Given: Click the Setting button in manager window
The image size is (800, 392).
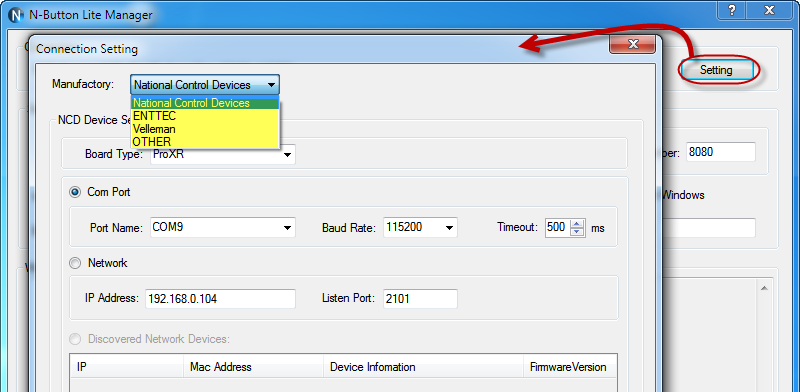Looking at the screenshot, I should click(716, 70).
